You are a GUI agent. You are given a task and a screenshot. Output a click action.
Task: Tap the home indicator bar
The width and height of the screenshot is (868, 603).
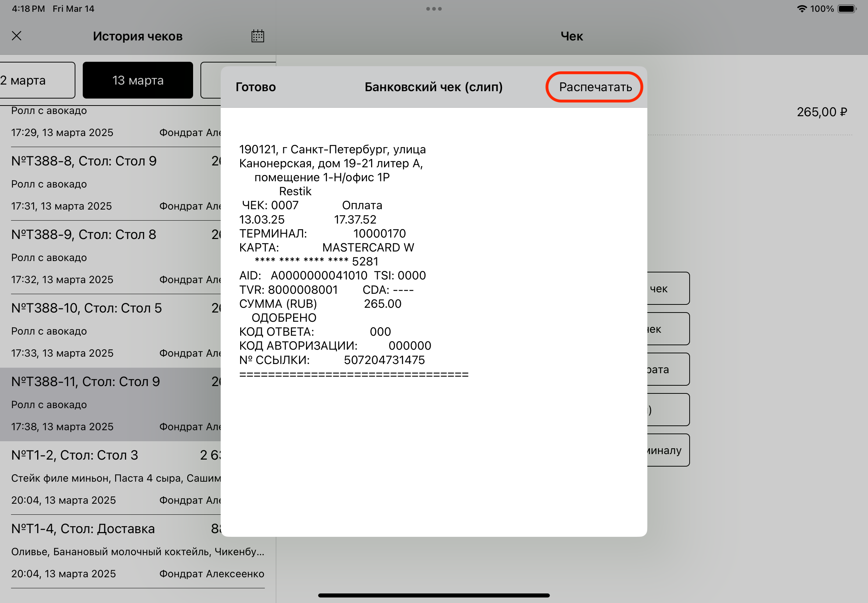[434, 595]
